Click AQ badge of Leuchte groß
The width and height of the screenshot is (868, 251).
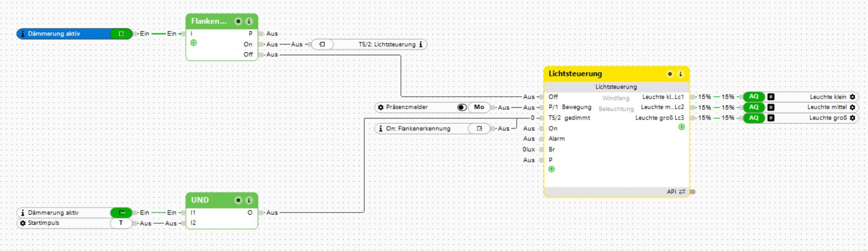pyautogui.click(x=754, y=118)
